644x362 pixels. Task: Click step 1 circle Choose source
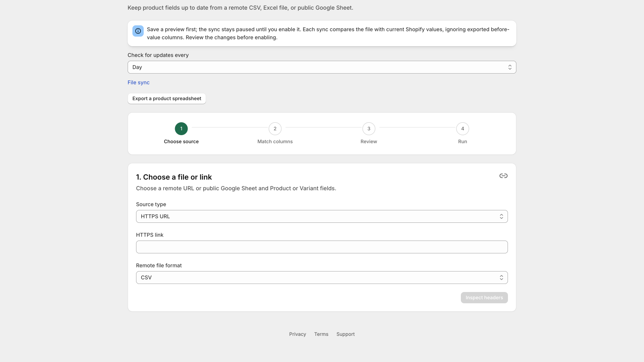coord(181,129)
